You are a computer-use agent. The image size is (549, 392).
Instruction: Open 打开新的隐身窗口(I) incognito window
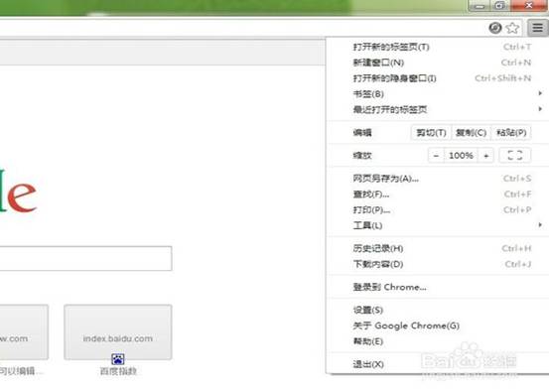tap(437, 78)
